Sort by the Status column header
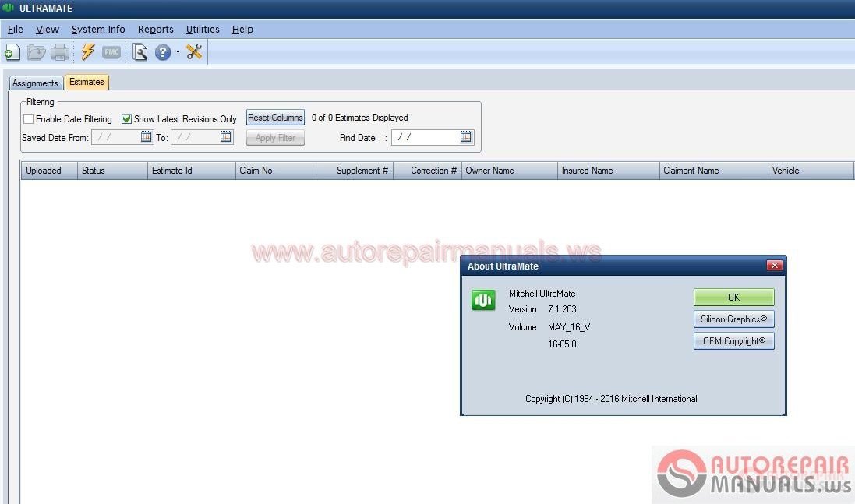The image size is (855, 504). tap(112, 171)
